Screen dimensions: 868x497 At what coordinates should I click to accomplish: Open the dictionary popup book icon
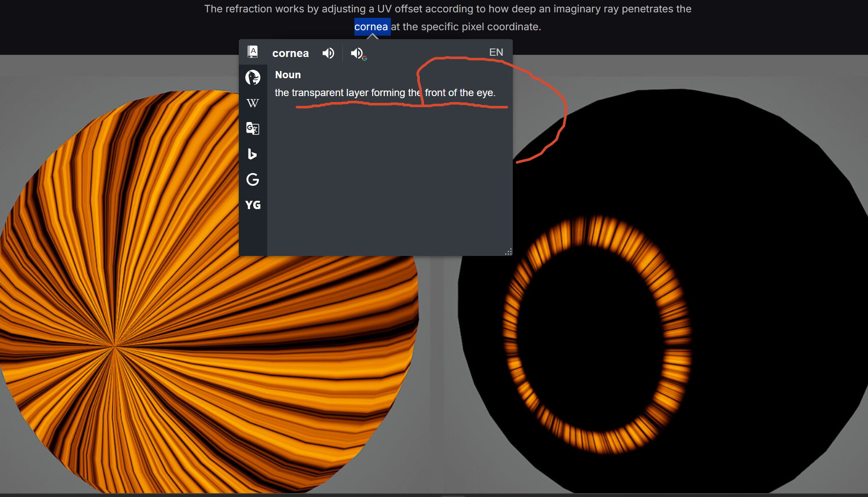(x=253, y=52)
